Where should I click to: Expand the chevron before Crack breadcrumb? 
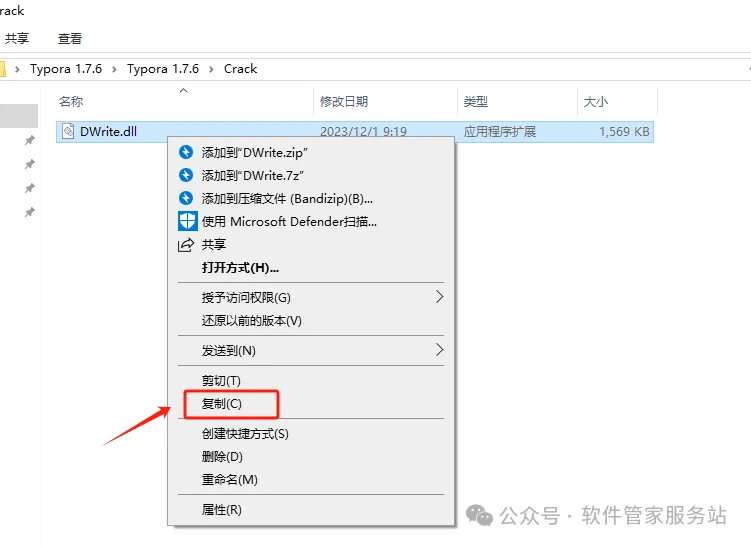(211, 69)
